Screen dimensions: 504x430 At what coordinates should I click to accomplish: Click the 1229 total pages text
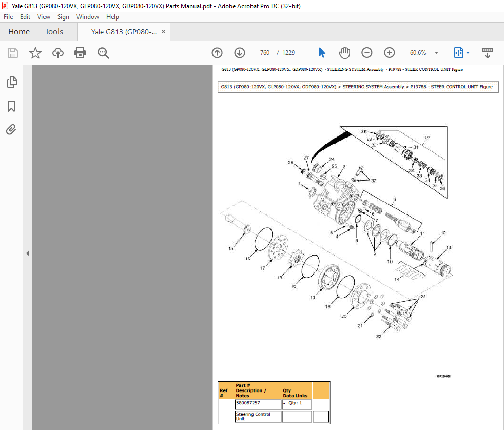[x=288, y=53]
